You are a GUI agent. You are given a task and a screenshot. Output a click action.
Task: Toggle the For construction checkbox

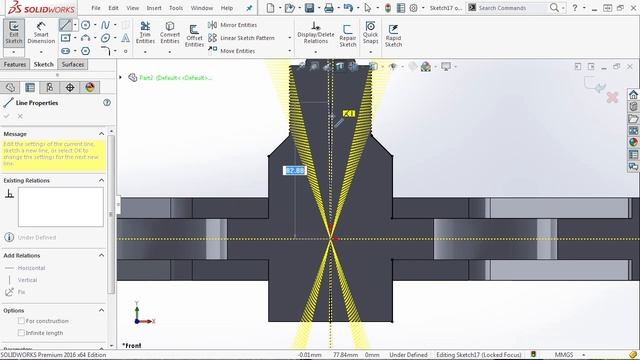pos(21,321)
